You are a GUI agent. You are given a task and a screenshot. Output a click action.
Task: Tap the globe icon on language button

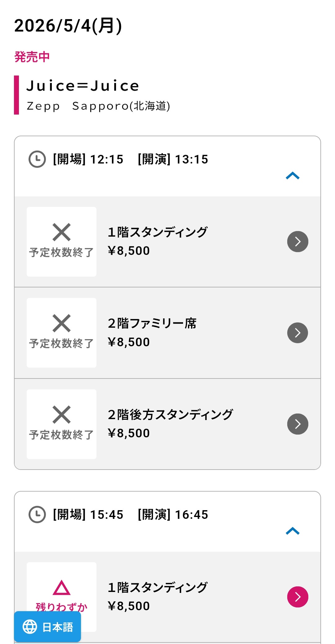click(x=30, y=627)
